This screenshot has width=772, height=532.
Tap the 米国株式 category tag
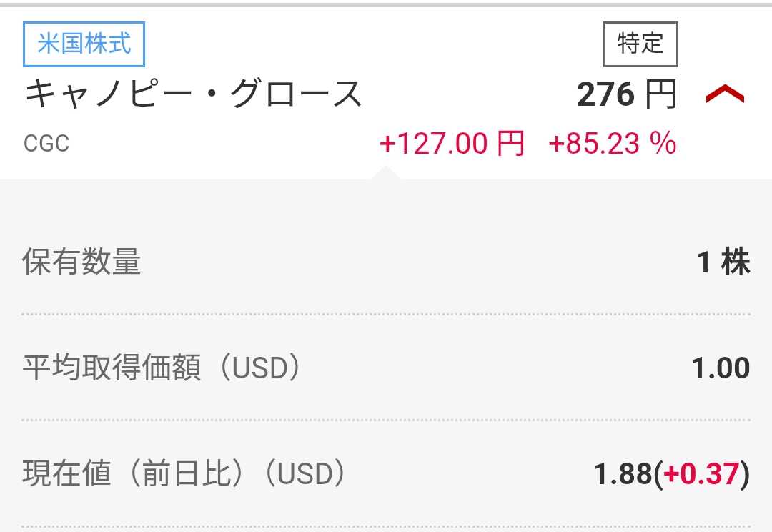click(84, 44)
